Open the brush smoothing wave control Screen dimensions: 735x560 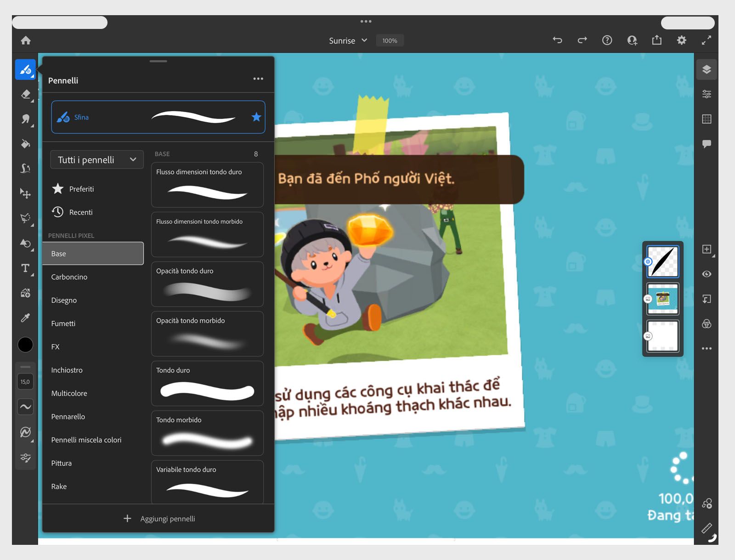25,407
